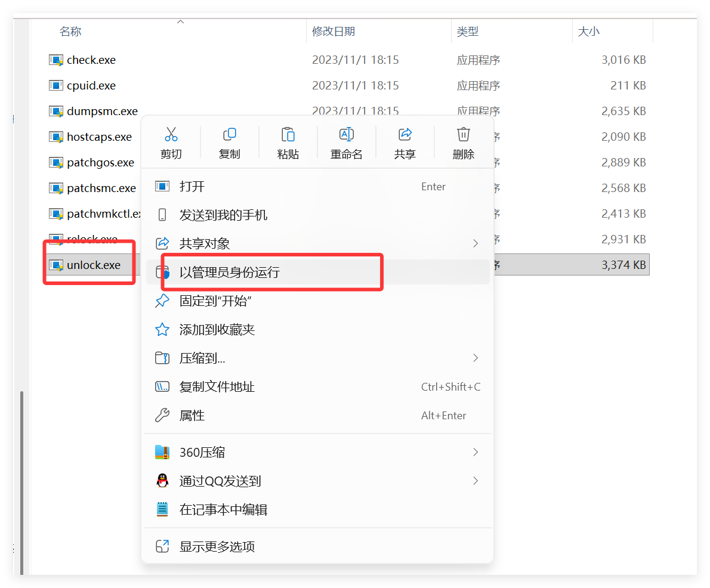This screenshot has height=588, width=710.
Task: Click the Rename (重命名) icon
Action: pos(347,134)
